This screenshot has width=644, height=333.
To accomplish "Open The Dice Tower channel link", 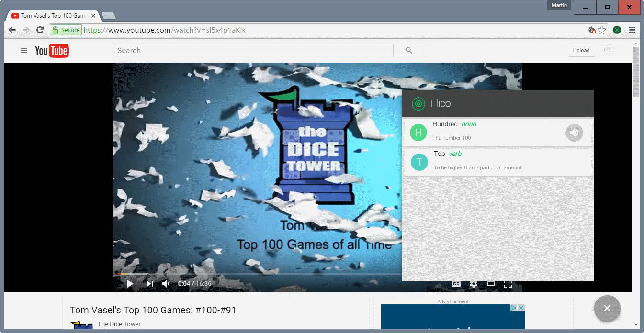I will (x=119, y=324).
